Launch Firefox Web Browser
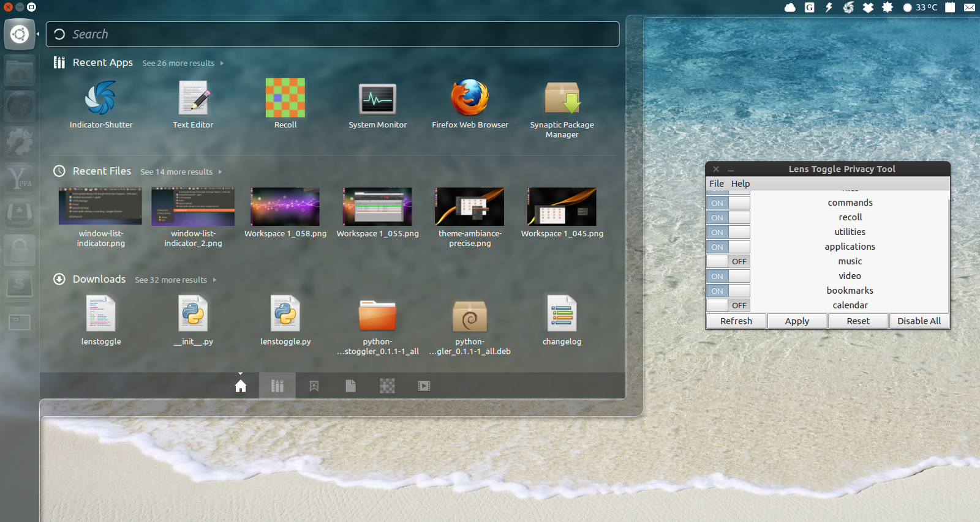 (x=470, y=98)
